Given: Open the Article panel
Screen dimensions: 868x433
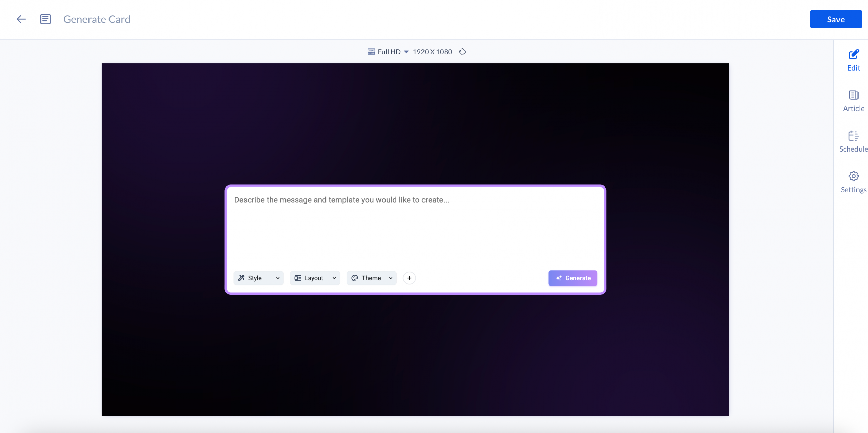Looking at the screenshot, I should point(853,101).
